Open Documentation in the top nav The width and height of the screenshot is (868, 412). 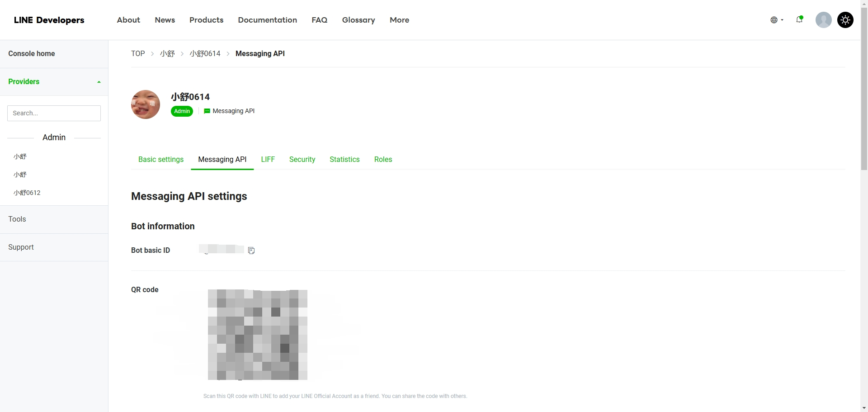[267, 20]
